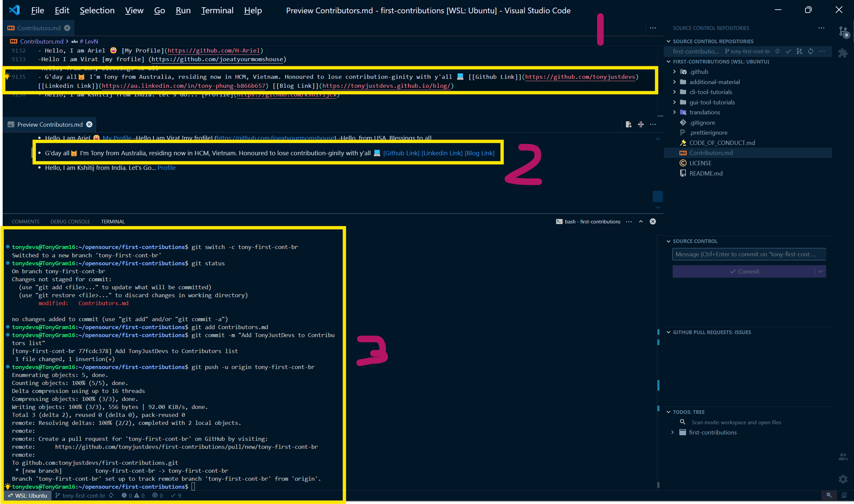Image resolution: width=854 pixels, height=504 pixels.
Task: Close the Contributors.md editor tab
Action: pos(67,28)
